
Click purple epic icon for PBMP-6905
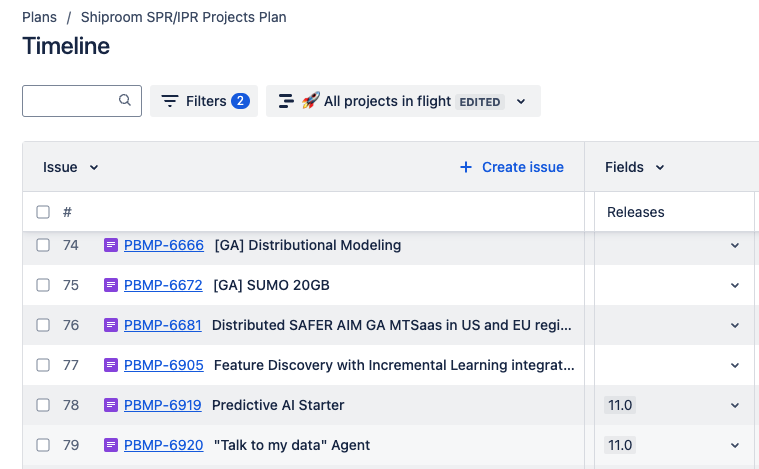coord(111,365)
